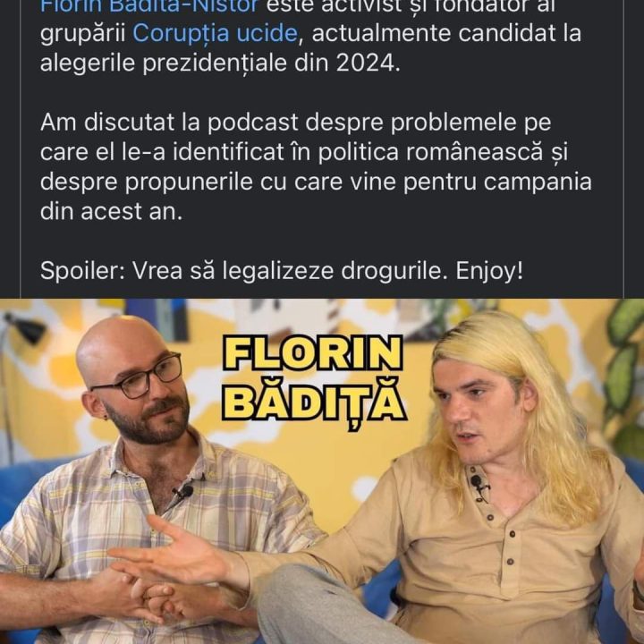644x644 pixels.
Task: Click the lapel microphone on plaid shirt
Action: (x=184, y=492)
